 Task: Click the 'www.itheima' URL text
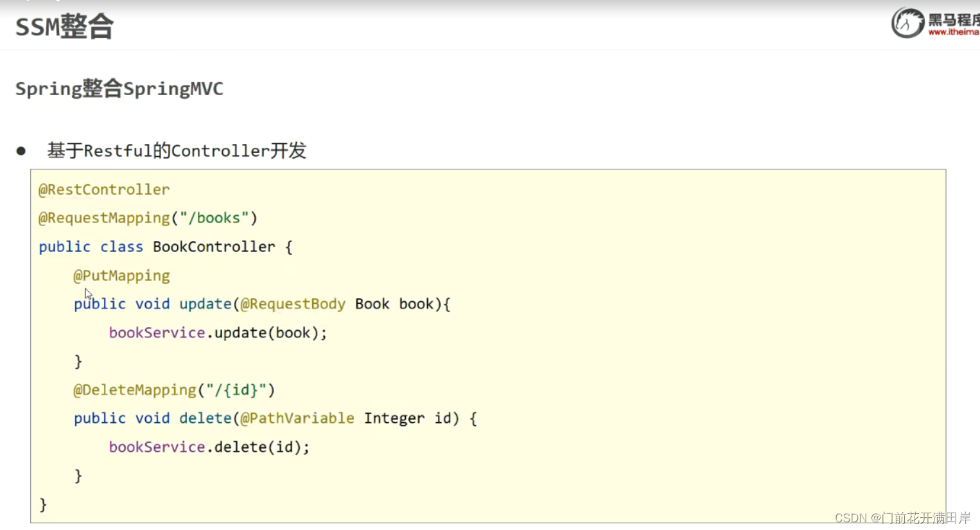click(x=954, y=32)
